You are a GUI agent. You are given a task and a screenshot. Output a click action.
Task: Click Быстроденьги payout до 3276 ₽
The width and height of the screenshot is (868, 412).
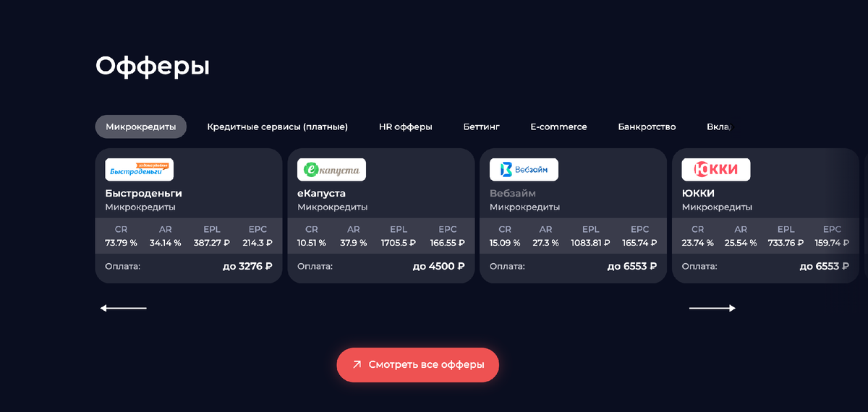point(247,266)
